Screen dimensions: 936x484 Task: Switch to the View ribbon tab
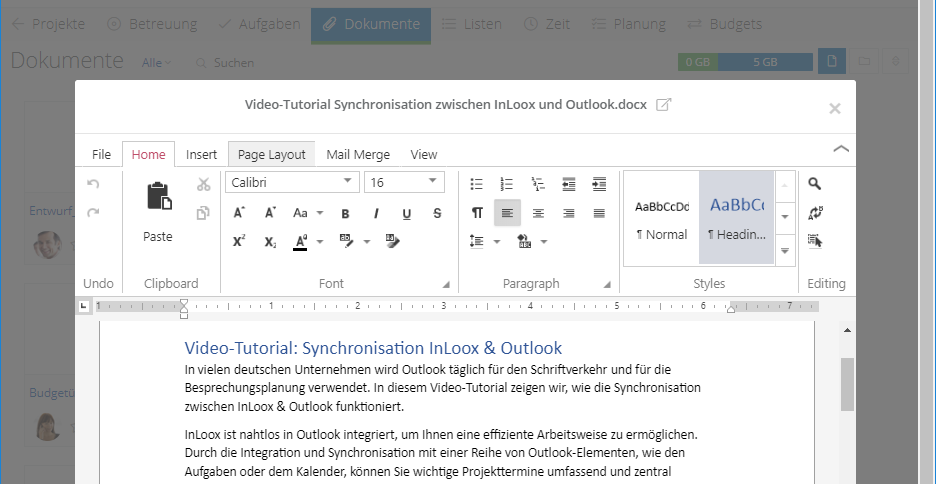point(424,155)
